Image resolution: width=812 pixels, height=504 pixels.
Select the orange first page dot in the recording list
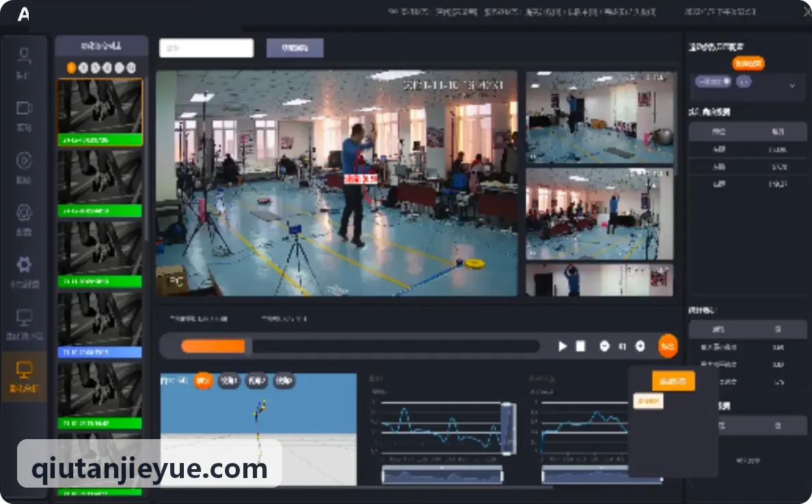(x=72, y=68)
